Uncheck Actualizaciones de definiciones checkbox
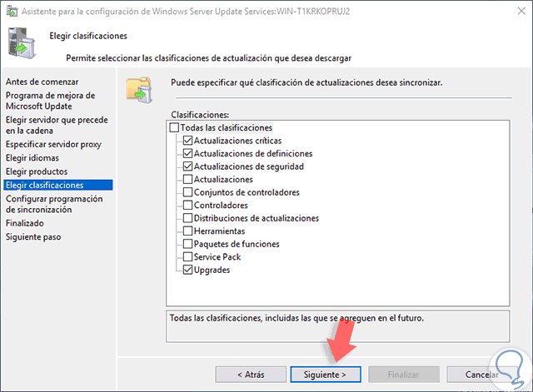This screenshot has width=533, height=392. click(x=187, y=153)
